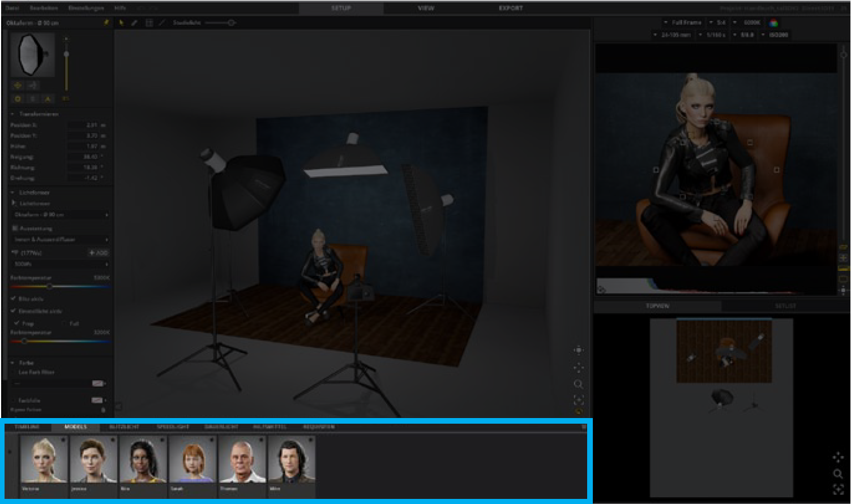Image resolution: width=851 pixels, height=504 pixels.
Task: Click the magnifier icon in top view
Action: pos(838,474)
